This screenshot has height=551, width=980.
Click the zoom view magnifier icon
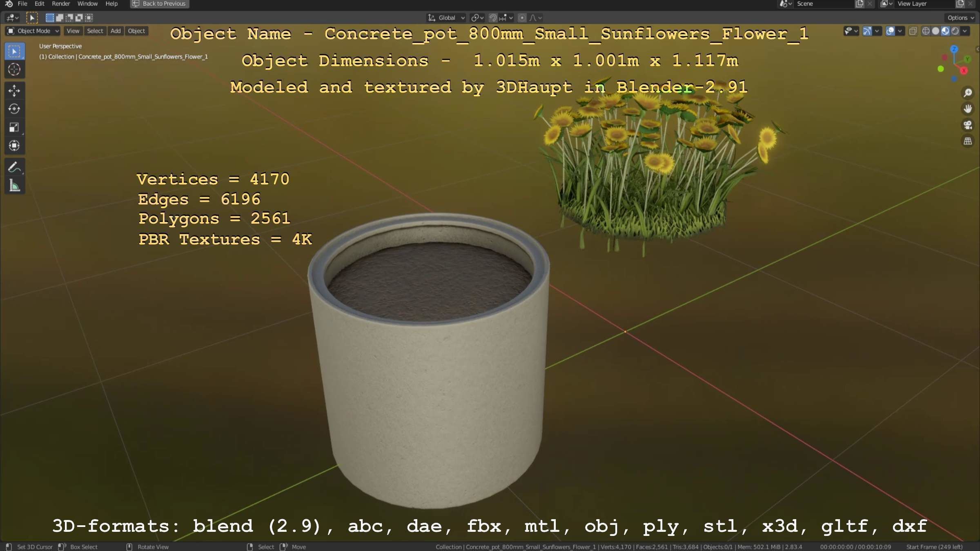pos(968,93)
